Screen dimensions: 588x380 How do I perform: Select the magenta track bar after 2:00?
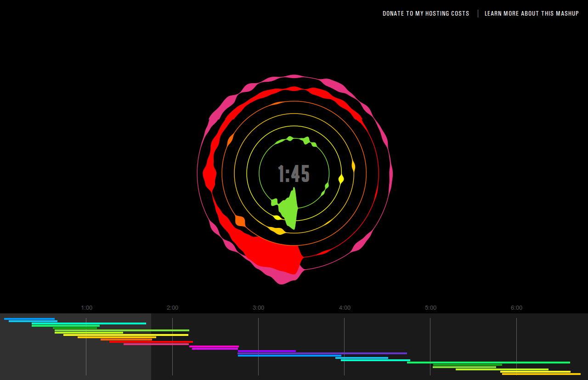214,346
